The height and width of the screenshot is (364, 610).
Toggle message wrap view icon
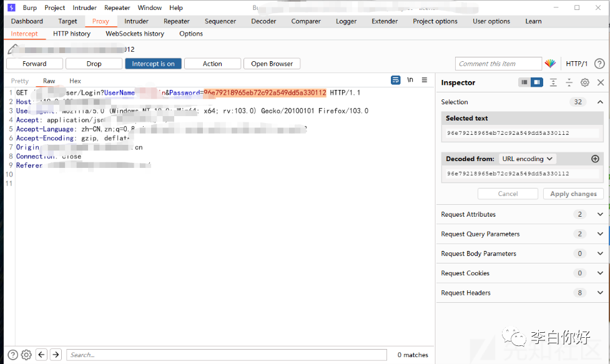tap(395, 80)
